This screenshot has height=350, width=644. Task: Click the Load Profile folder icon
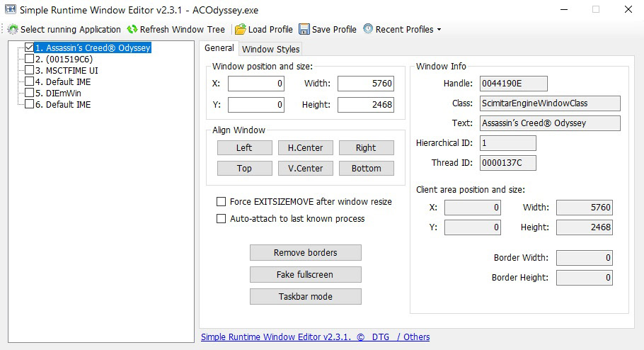pos(241,29)
